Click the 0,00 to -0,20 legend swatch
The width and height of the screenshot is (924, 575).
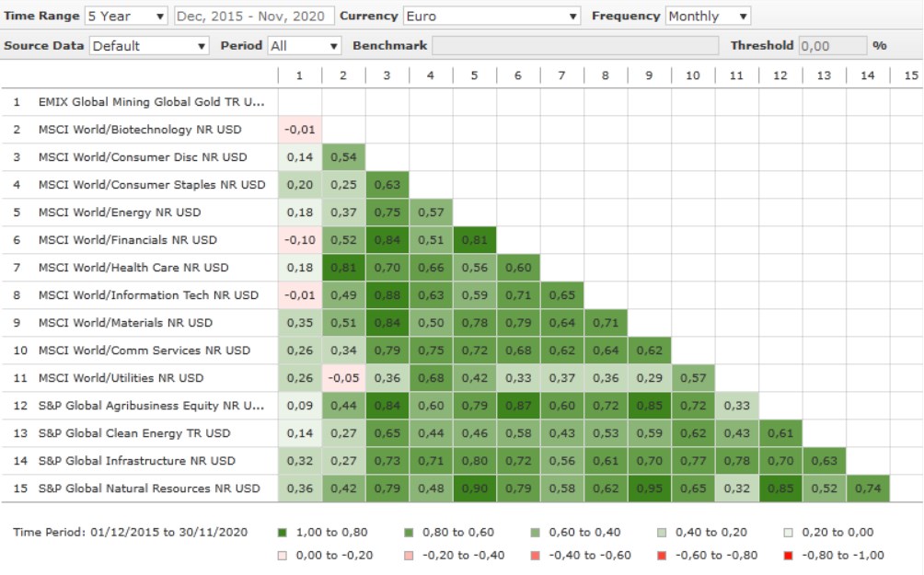click(x=282, y=555)
